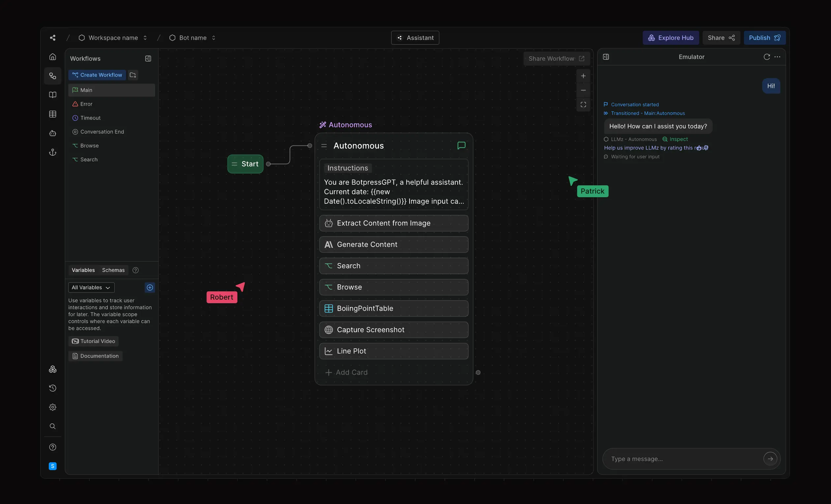The height and width of the screenshot is (504, 831).
Task: Open the Help question mark in sidebar
Action: [53, 447]
